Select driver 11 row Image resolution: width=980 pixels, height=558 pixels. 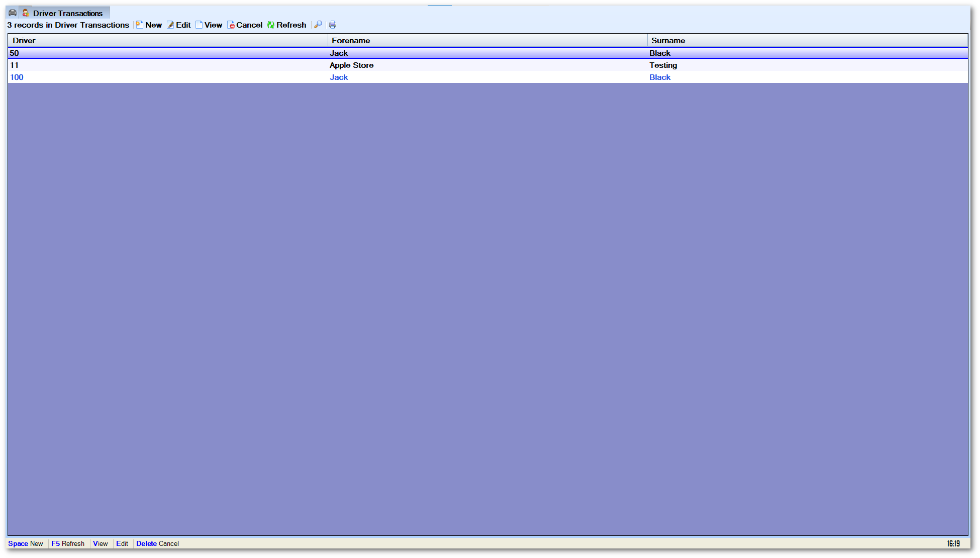tap(487, 65)
